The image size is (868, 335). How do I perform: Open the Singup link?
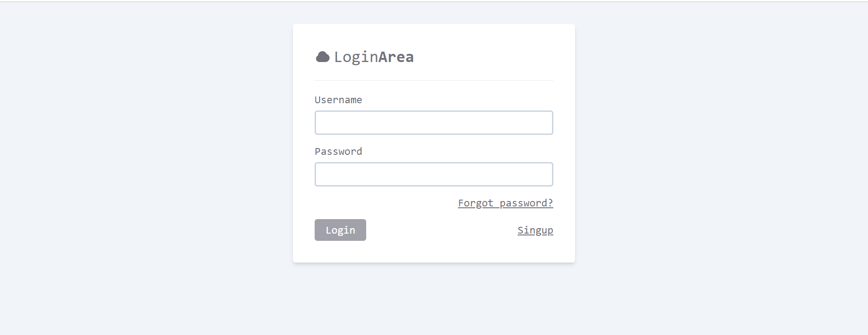[x=535, y=230]
